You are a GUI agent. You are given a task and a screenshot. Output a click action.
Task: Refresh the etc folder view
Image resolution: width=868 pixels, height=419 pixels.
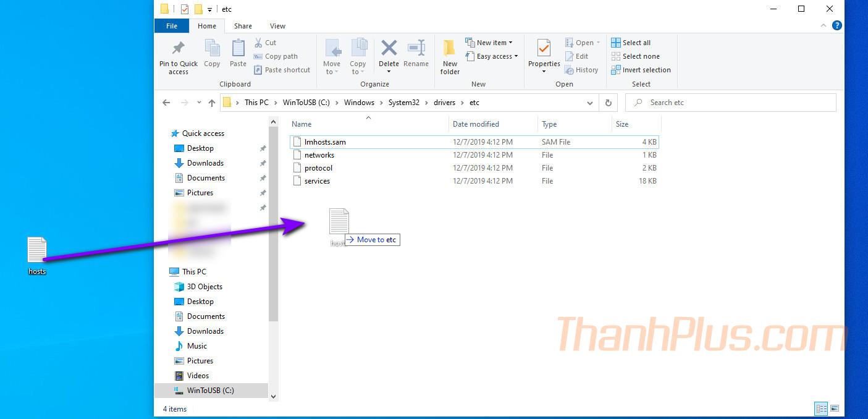coord(609,103)
